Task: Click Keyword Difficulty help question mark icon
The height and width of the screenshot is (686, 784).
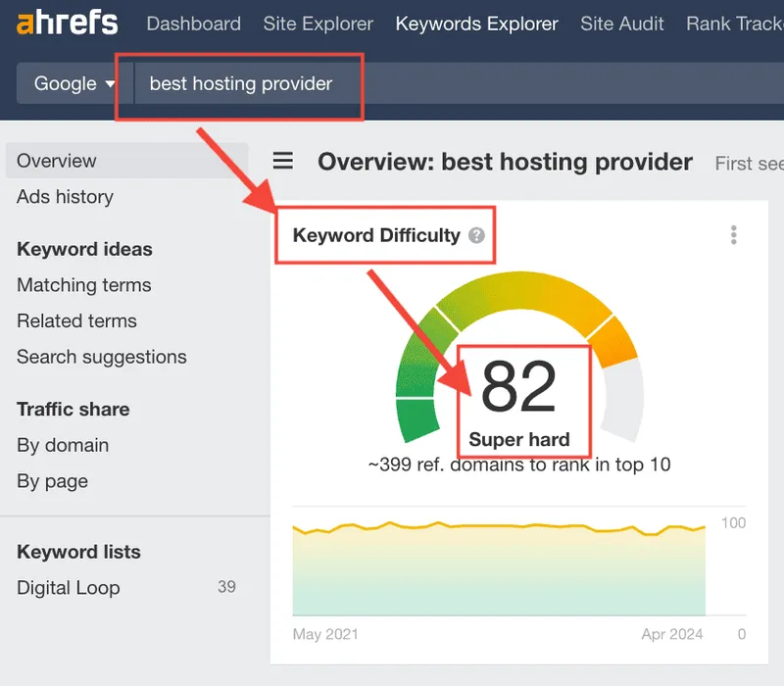Action: click(476, 235)
